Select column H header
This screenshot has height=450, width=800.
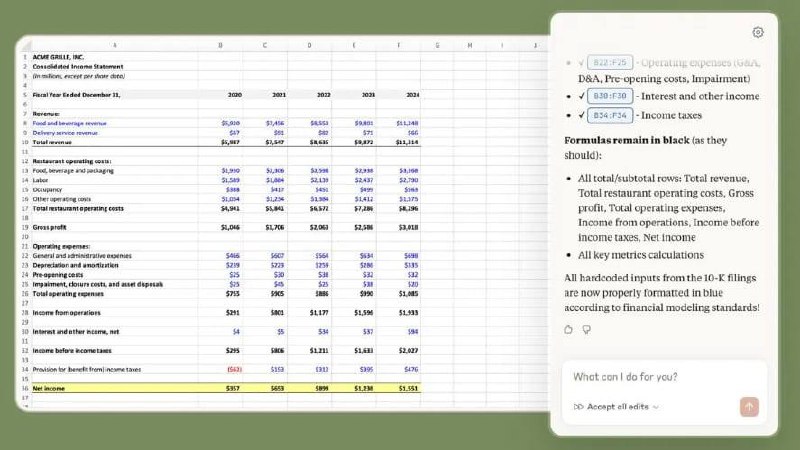click(469, 45)
